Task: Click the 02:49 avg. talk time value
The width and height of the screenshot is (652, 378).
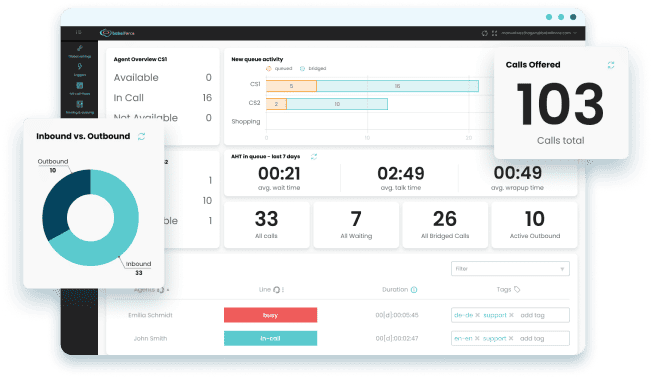Action: point(401,173)
